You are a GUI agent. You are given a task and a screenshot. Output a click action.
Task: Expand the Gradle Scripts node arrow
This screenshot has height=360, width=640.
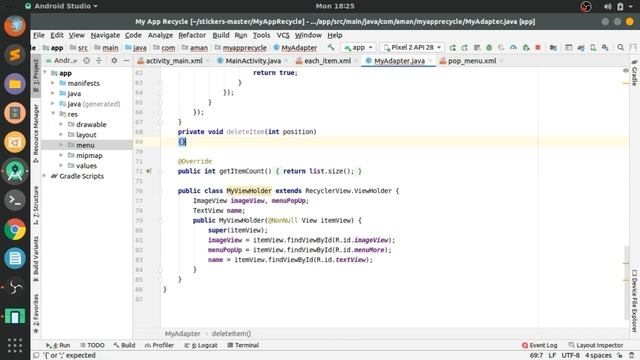(44, 176)
